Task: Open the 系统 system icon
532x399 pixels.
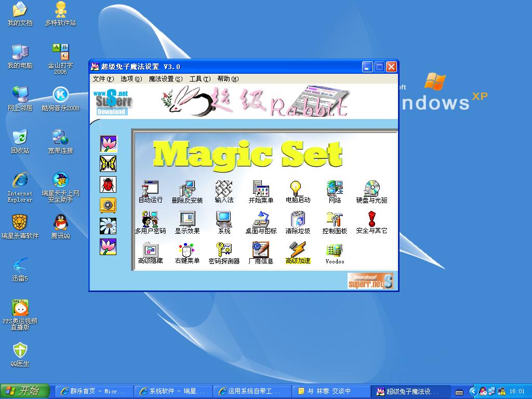Action: [x=224, y=222]
